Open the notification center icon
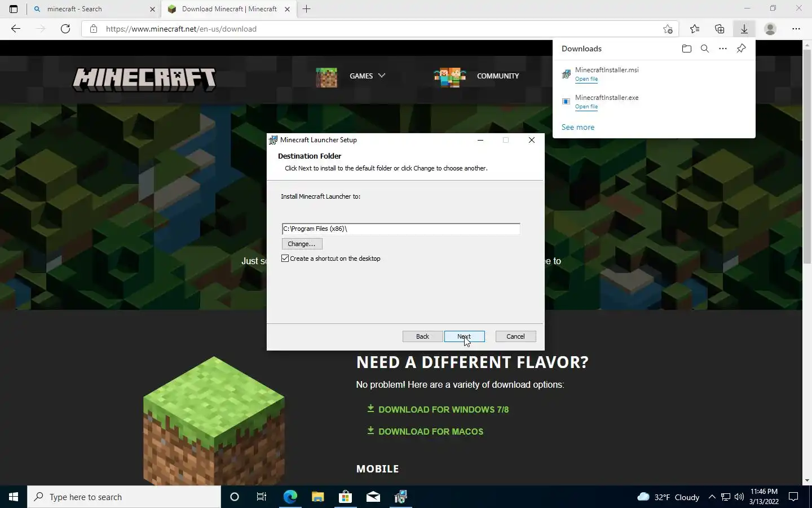Screen dimensions: 812x508 click(x=793, y=497)
